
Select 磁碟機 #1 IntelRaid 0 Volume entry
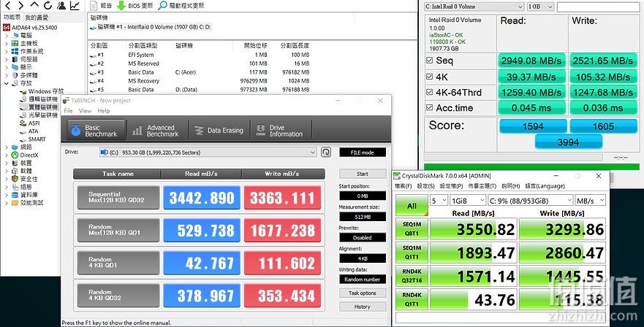[151, 27]
